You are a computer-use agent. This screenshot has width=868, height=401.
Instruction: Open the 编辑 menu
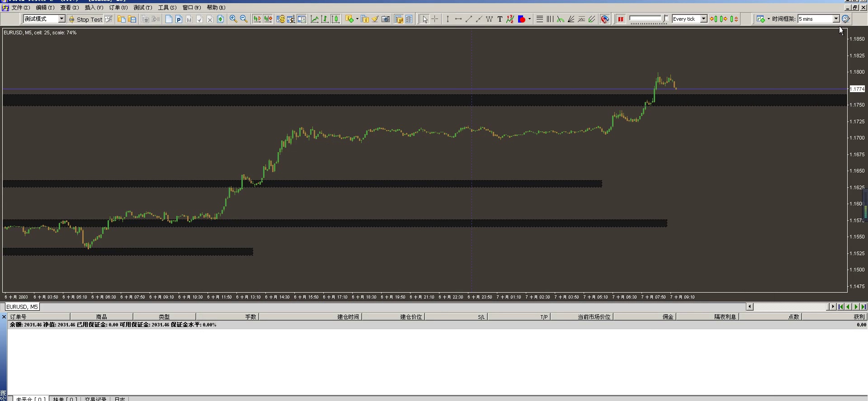pos(45,7)
